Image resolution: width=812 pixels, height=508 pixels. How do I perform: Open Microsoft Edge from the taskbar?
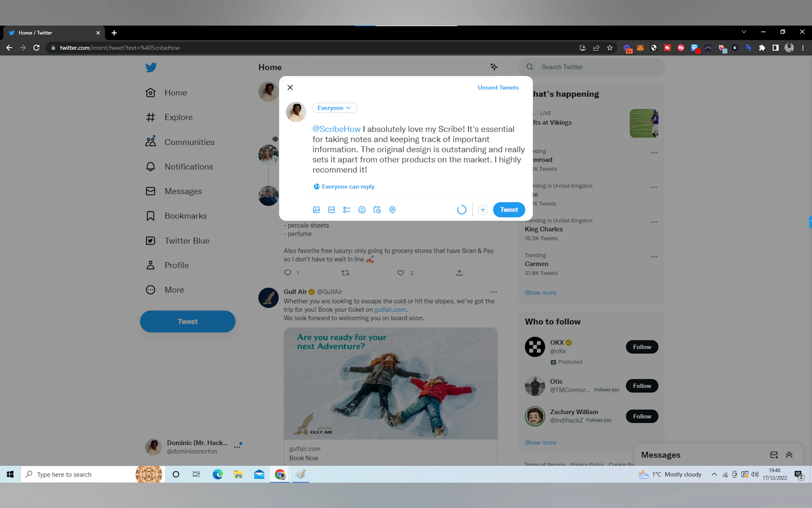pos(217,474)
